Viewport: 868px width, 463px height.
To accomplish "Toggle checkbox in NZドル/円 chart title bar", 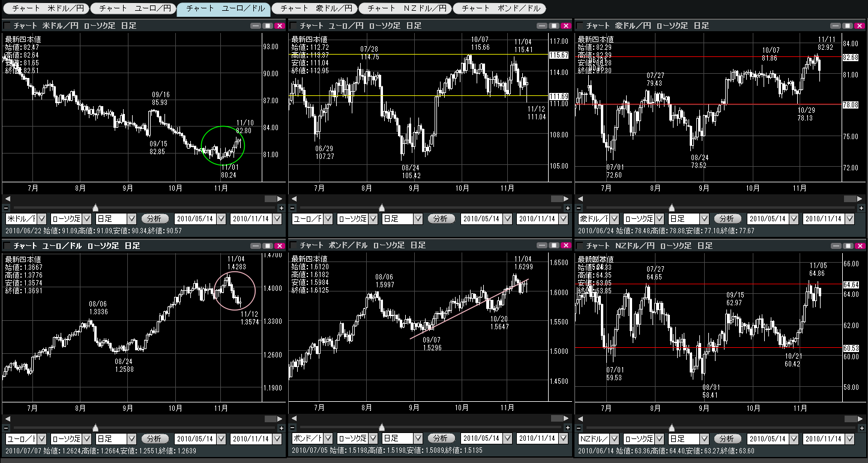I will click(x=580, y=246).
